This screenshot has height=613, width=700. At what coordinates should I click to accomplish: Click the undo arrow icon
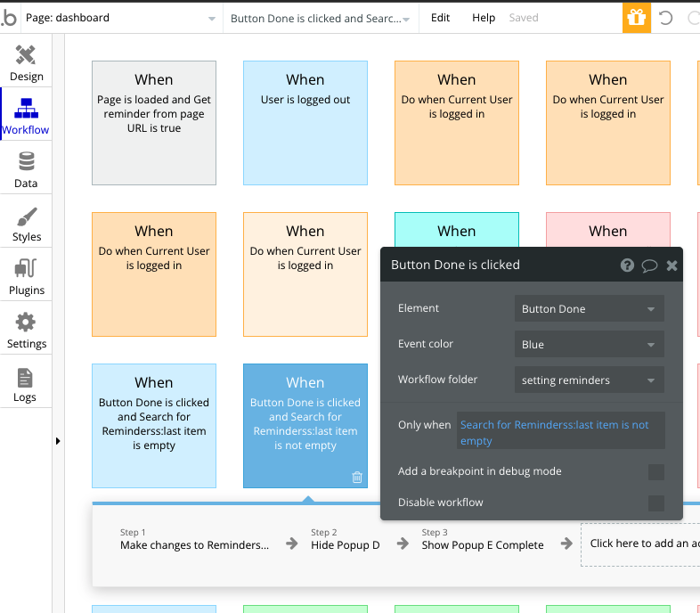(x=666, y=18)
